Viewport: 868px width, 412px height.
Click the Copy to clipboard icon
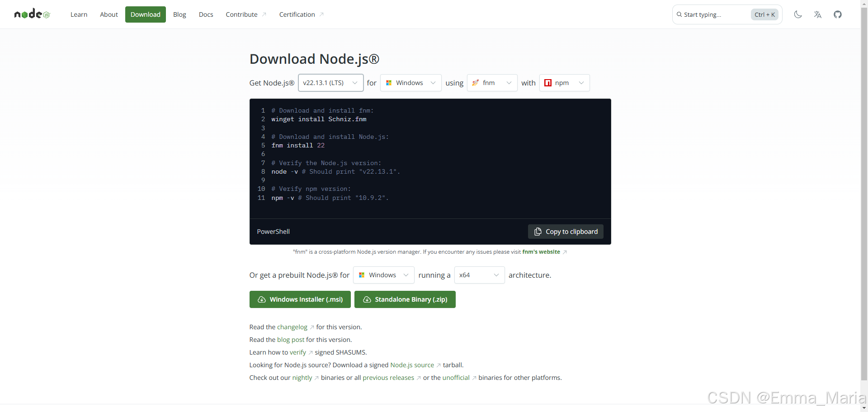coord(538,232)
